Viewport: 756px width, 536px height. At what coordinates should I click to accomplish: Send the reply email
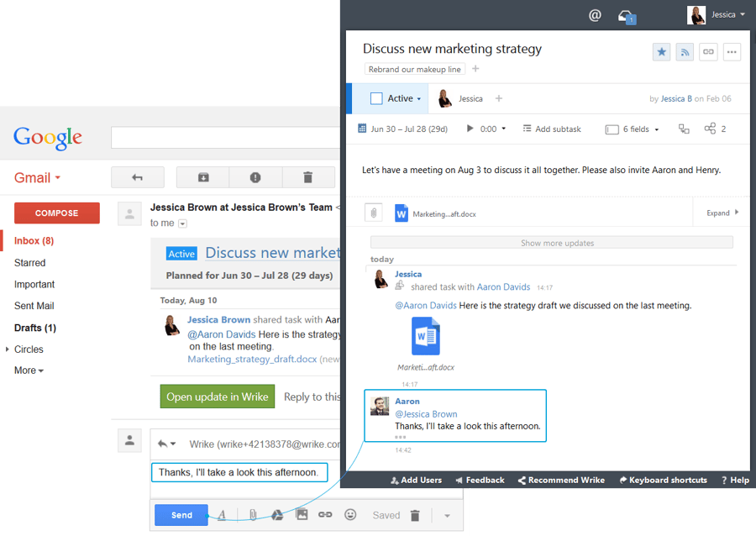(181, 515)
